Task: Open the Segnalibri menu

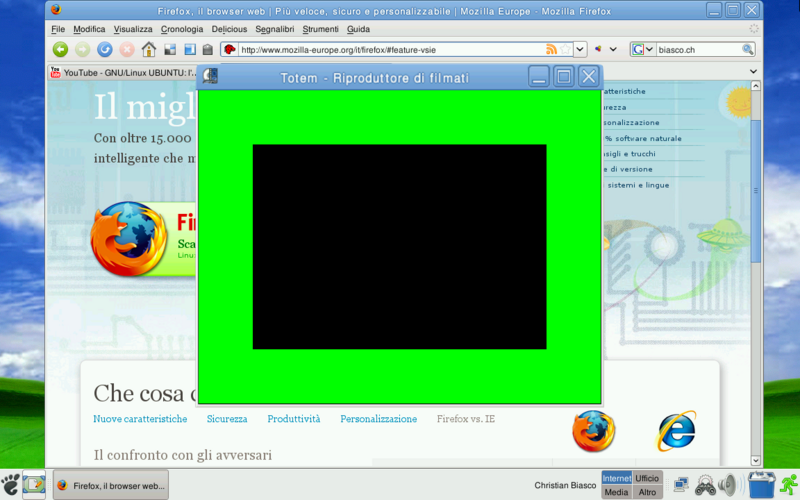Action: pyautogui.click(x=274, y=29)
